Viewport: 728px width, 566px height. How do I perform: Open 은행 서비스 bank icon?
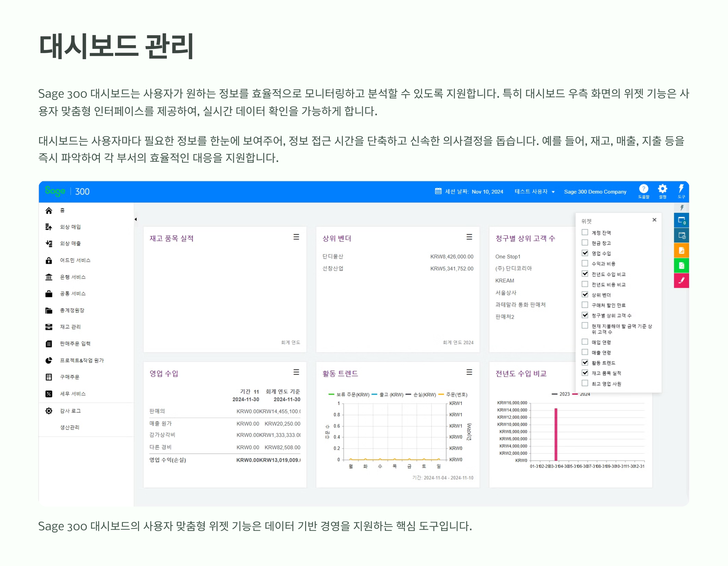[x=49, y=277]
